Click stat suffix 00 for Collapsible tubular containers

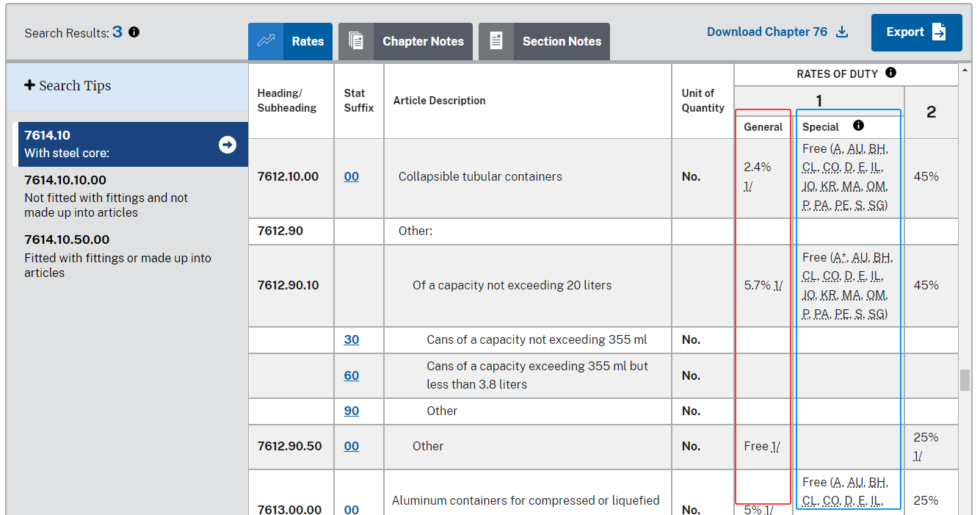[x=352, y=177]
